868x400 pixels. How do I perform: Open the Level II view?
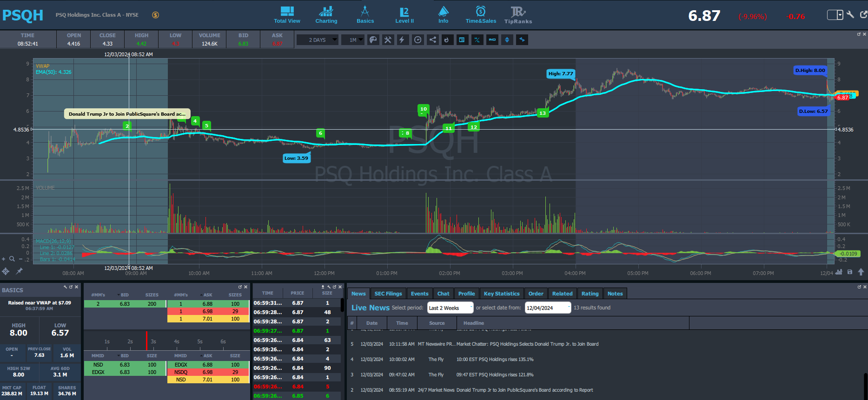404,15
